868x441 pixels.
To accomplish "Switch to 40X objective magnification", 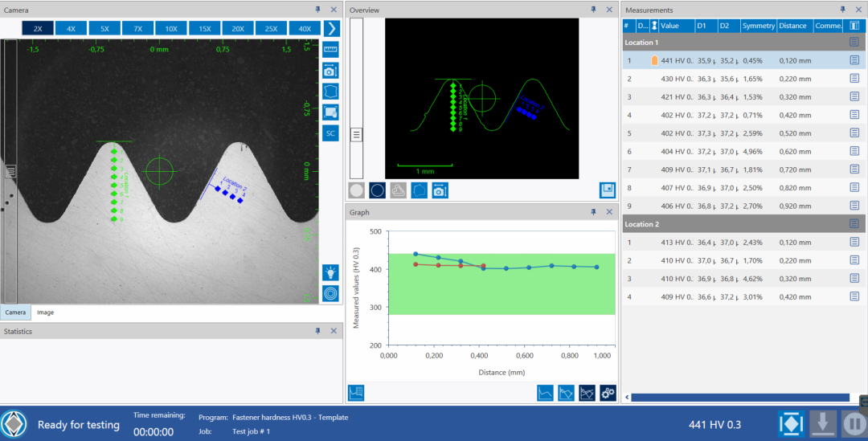I will [x=305, y=28].
